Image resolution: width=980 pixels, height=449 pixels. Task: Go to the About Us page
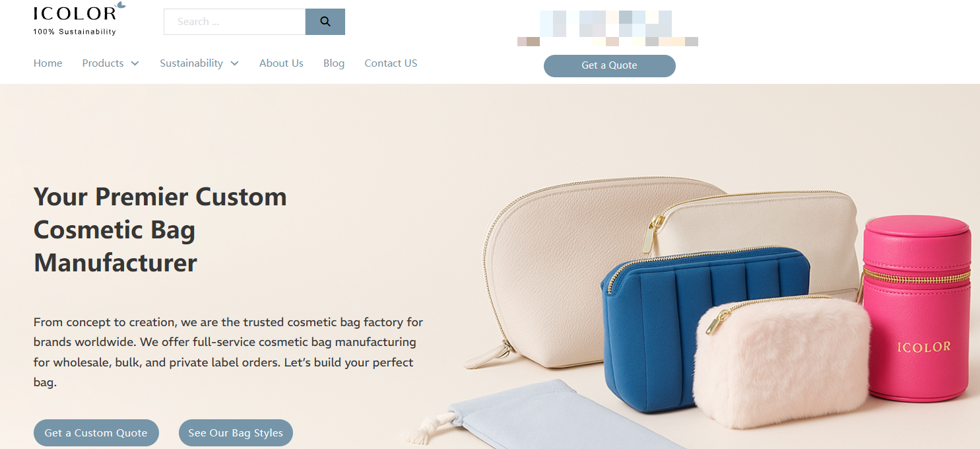[x=281, y=63]
